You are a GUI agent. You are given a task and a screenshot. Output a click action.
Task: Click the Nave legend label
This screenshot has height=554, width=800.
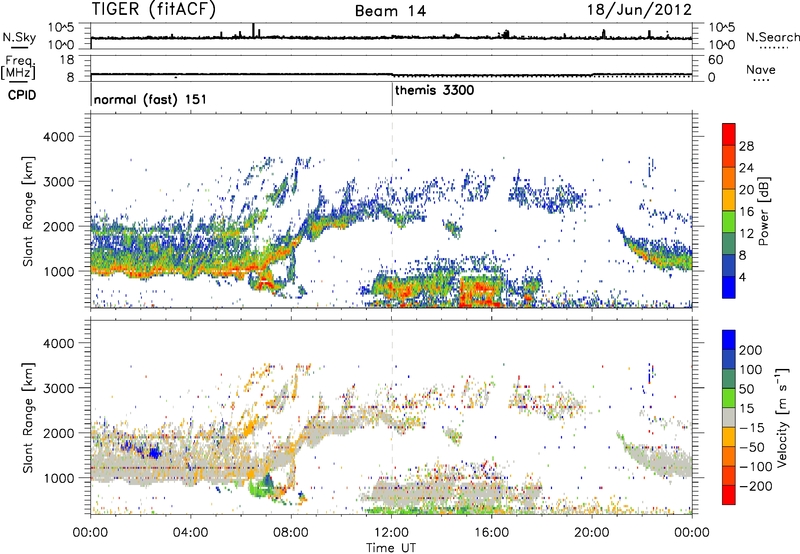pos(761,69)
